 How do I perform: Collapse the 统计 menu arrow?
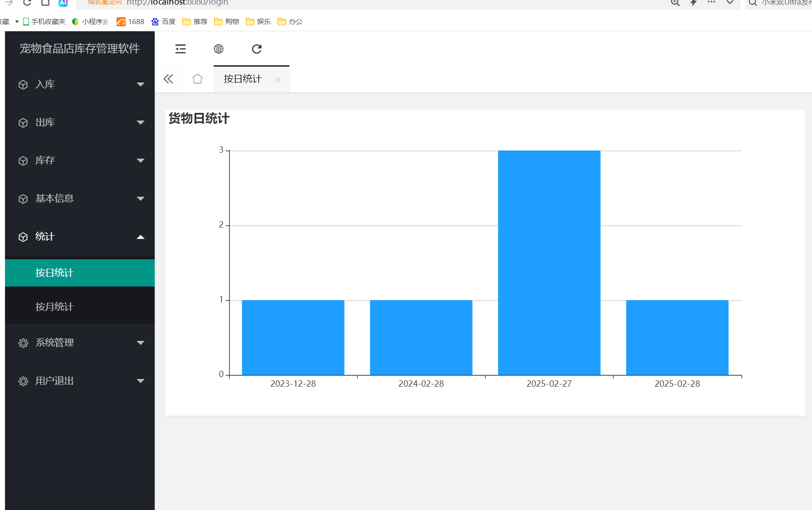coord(141,237)
